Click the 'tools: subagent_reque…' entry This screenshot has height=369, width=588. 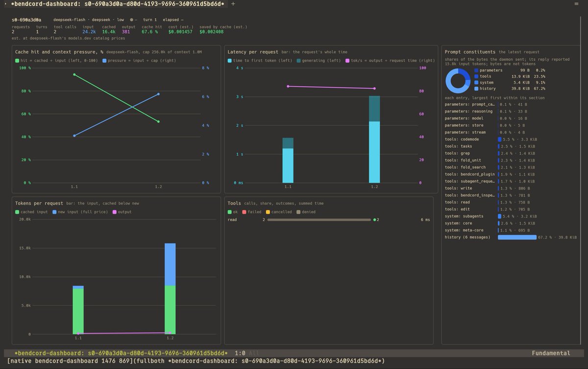pyautogui.click(x=470, y=181)
